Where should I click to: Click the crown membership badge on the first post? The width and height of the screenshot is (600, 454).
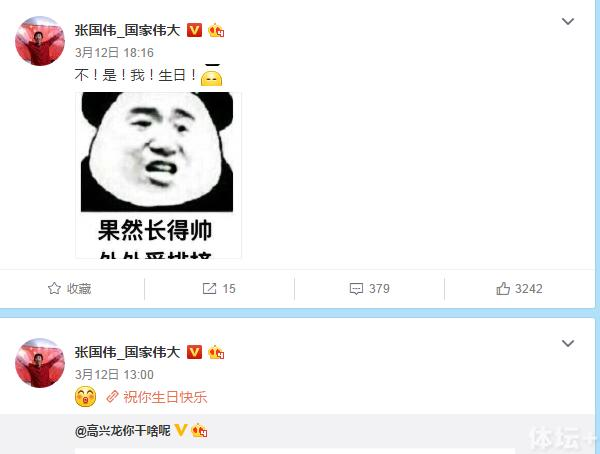coord(216,30)
